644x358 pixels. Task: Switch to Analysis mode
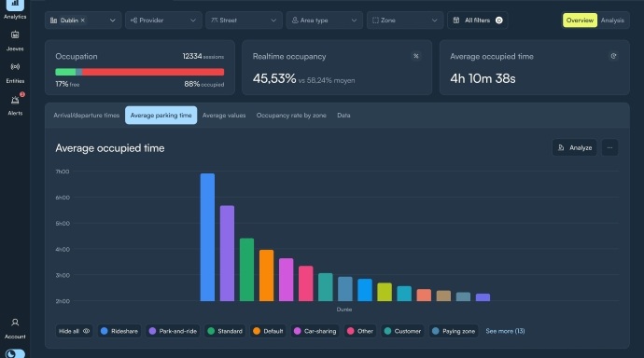(x=612, y=21)
